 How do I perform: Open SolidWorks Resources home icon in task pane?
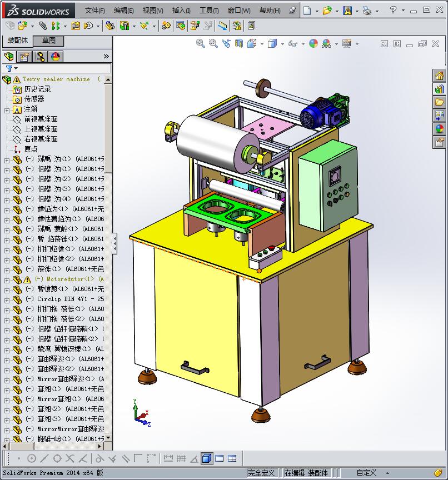coord(440,76)
